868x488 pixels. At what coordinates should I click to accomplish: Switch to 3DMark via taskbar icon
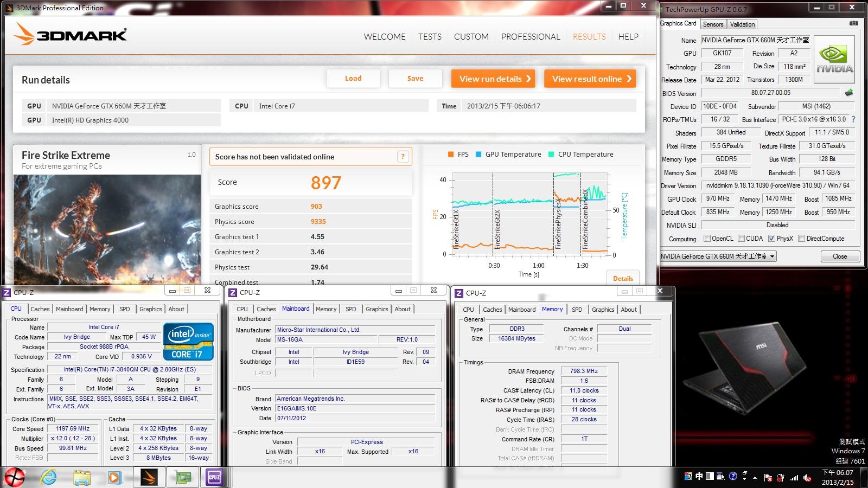tap(149, 477)
